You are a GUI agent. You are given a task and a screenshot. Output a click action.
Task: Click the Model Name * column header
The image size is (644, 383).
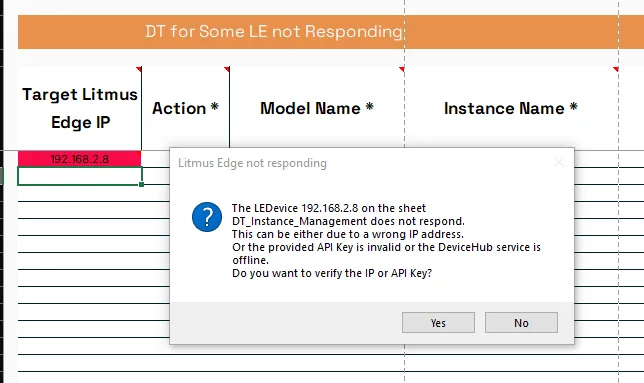click(317, 108)
